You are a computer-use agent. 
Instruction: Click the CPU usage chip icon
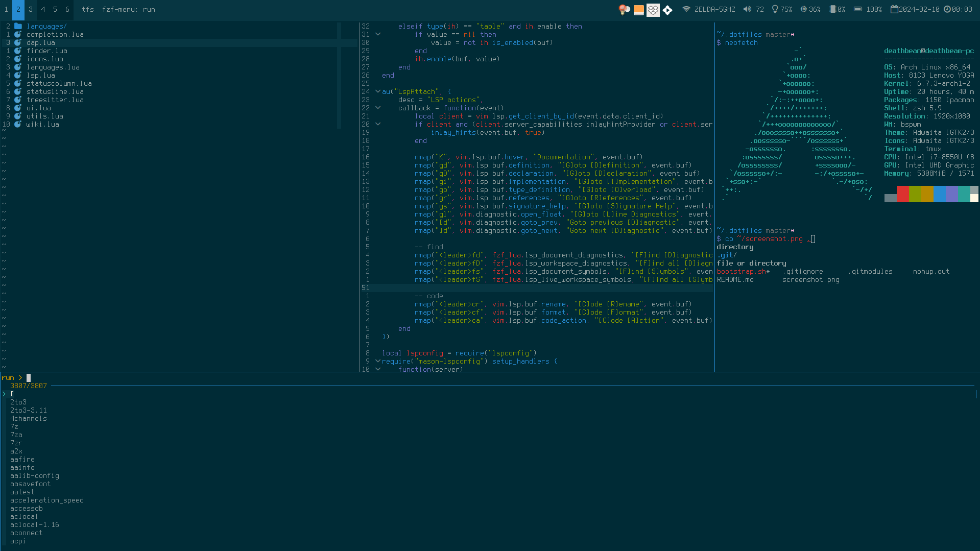[x=803, y=9]
